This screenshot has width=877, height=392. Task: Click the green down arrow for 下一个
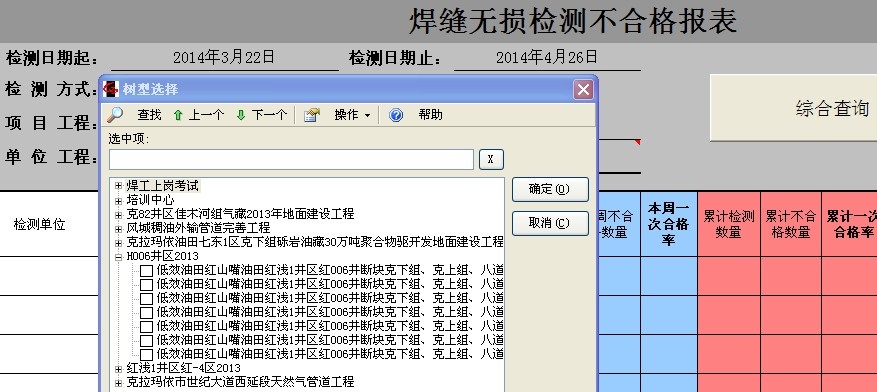click(241, 115)
